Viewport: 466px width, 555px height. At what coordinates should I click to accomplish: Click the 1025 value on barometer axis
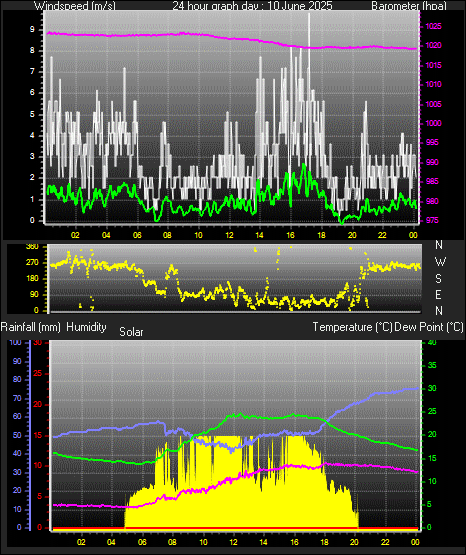433,27
